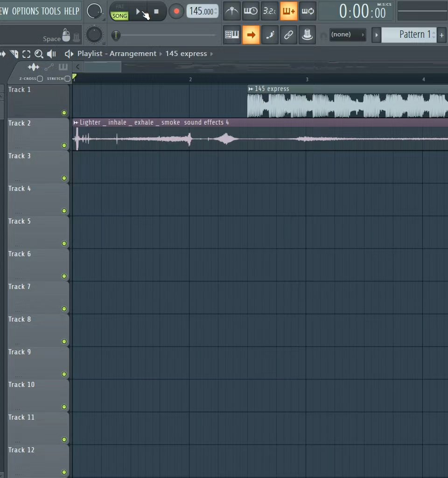Add a new pattern with plus button
Screen dimensions: 448x478
click(441, 35)
